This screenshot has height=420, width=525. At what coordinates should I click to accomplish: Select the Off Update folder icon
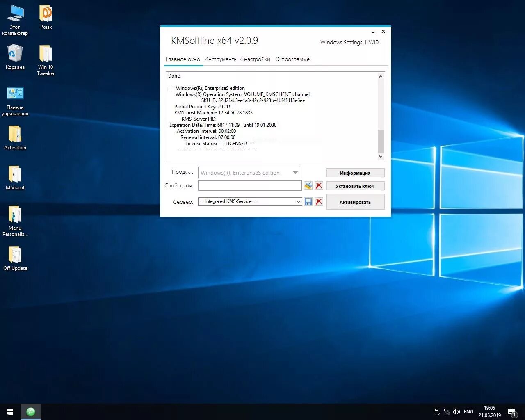tap(15, 258)
